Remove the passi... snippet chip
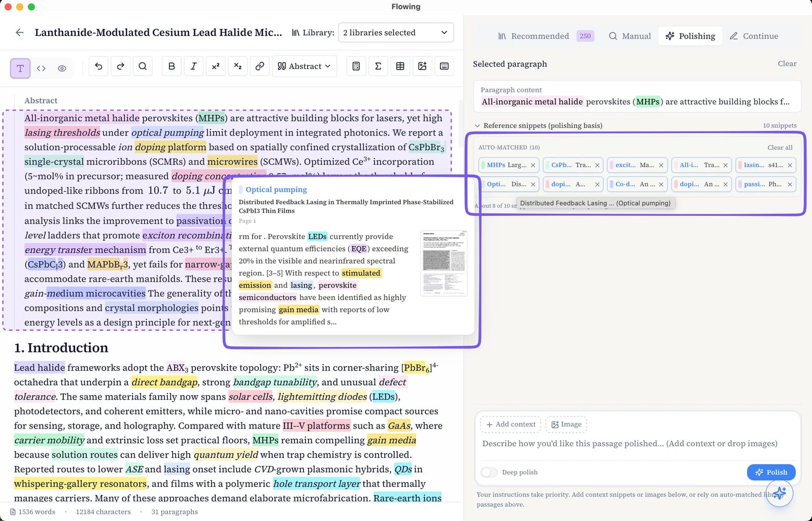 click(x=790, y=184)
